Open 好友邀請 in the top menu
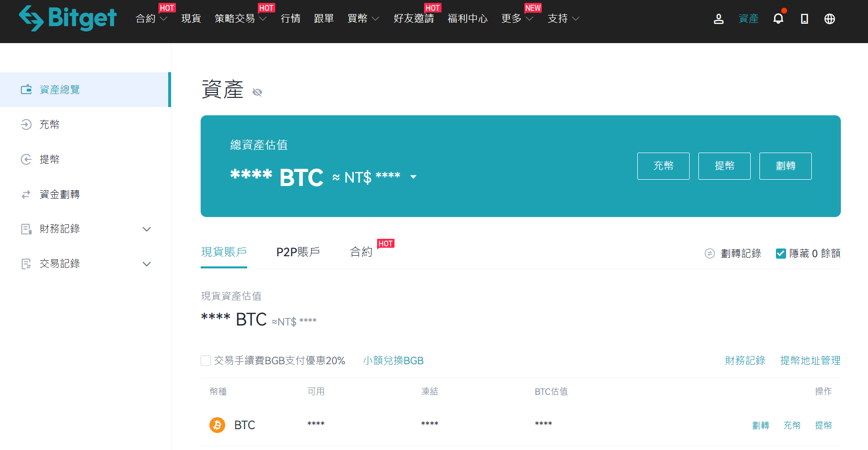This screenshot has height=450, width=868. click(x=414, y=18)
